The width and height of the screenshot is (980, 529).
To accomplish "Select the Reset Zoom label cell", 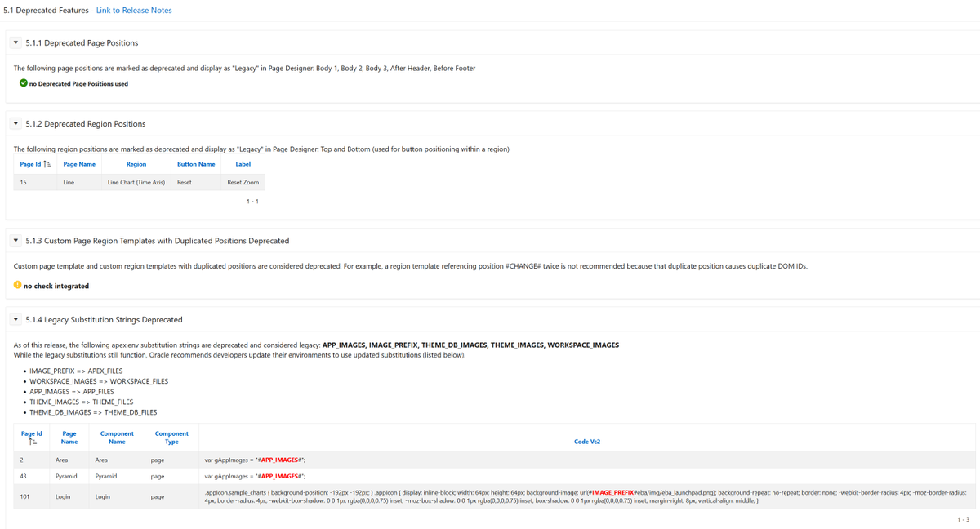I will click(243, 183).
